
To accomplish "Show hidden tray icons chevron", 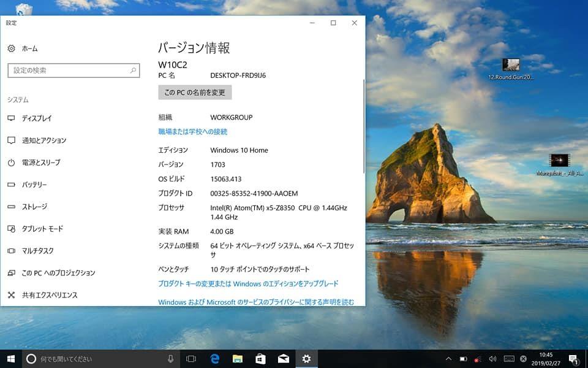I will click(448, 359).
